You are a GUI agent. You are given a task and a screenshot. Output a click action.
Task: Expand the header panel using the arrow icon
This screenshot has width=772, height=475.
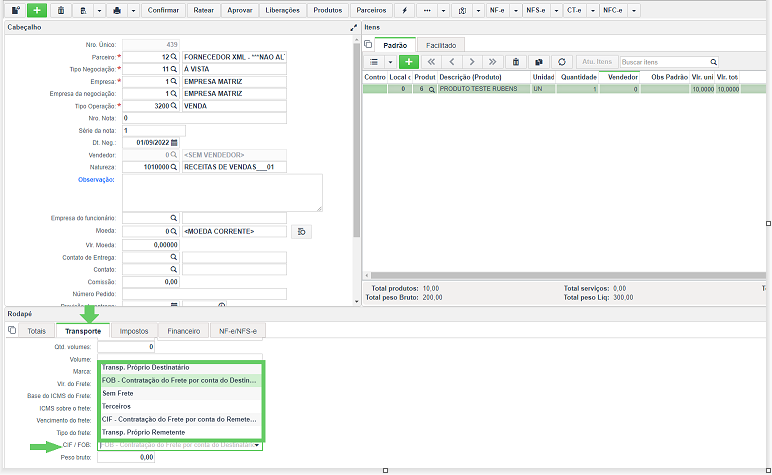(x=354, y=28)
